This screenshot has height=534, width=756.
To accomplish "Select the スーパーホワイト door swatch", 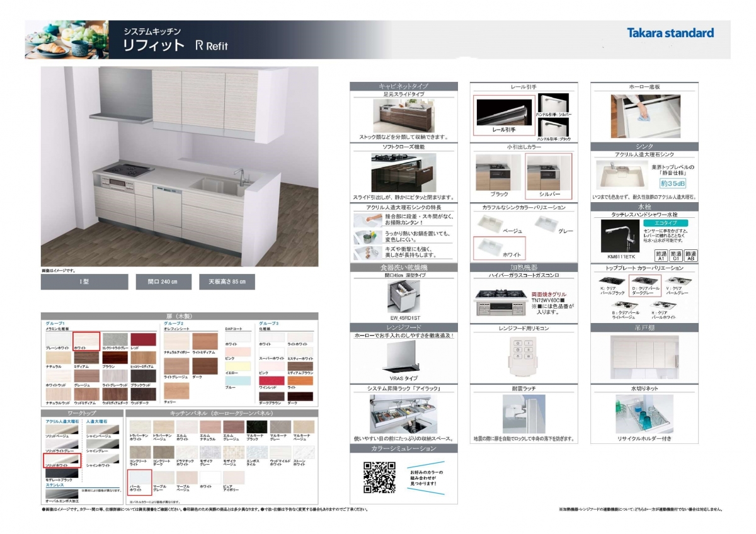I will 272,351.
